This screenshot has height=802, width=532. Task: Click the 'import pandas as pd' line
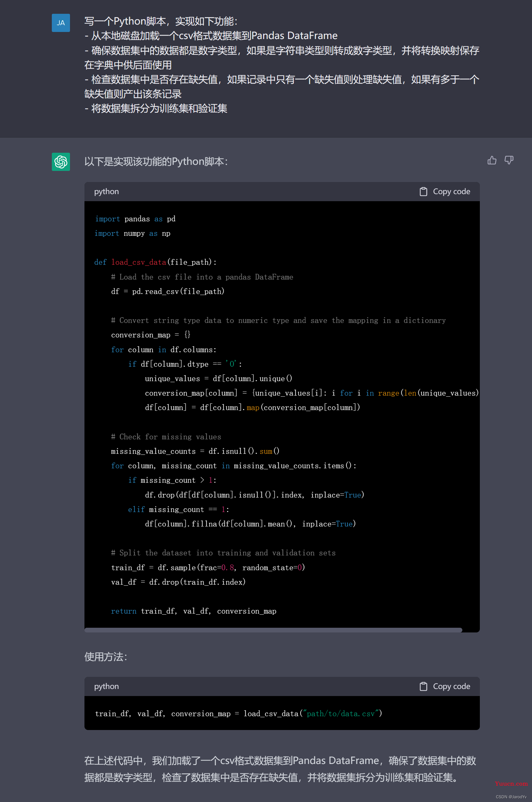[x=135, y=219]
